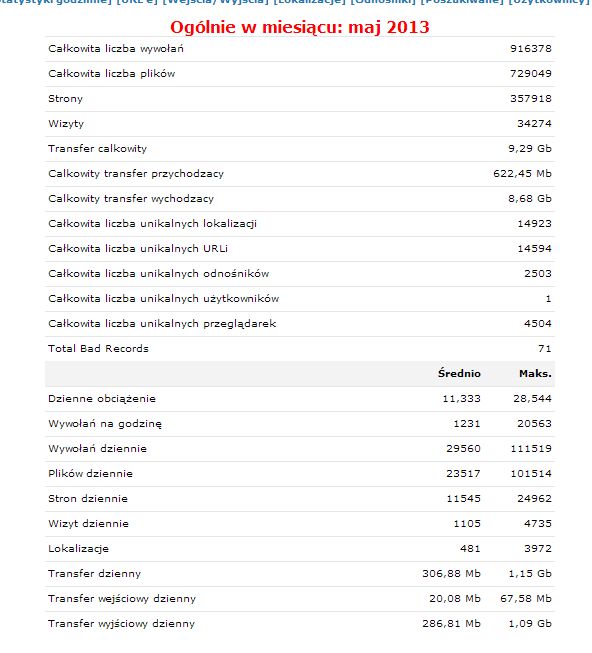The width and height of the screenshot is (592, 653).
Task: Click the 'Transfer wejściowy dzienny' label
Action: click(122, 598)
